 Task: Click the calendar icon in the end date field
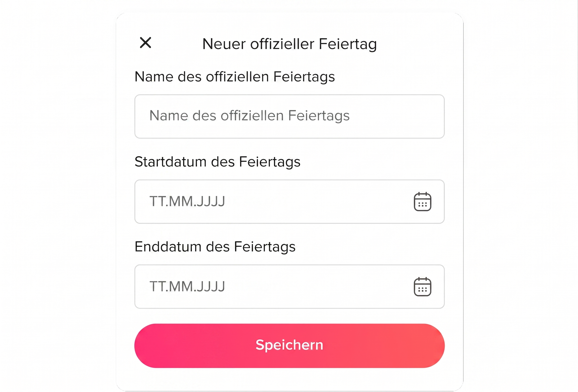(x=422, y=287)
